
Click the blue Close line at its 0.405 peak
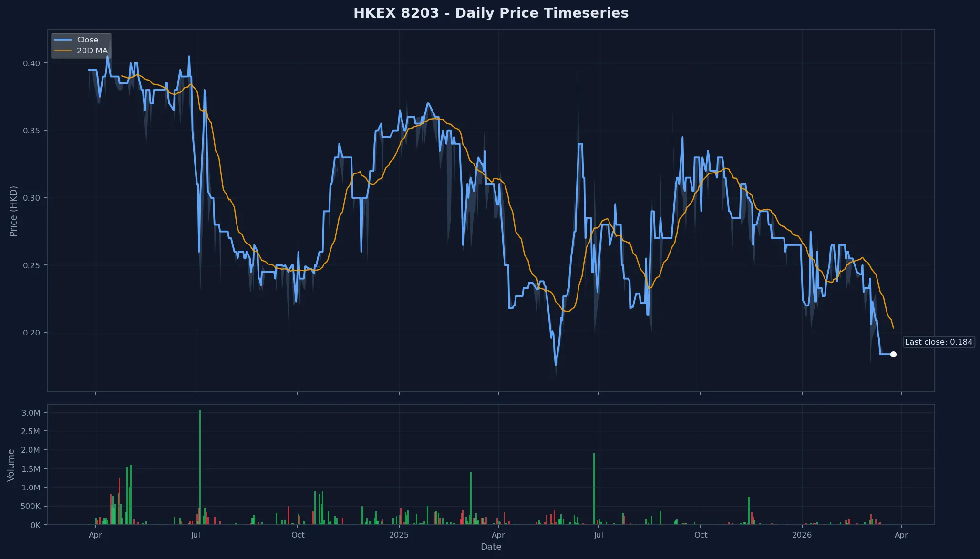(x=189, y=56)
